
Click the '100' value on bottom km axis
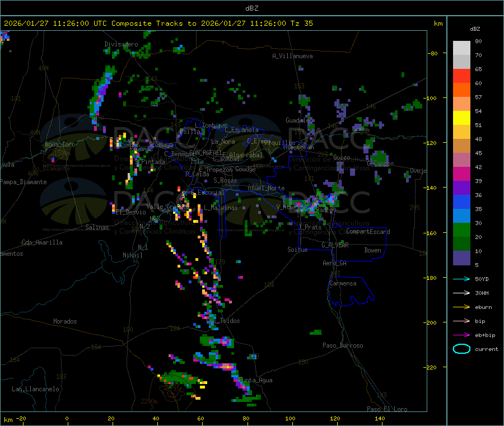pyautogui.click(x=290, y=418)
